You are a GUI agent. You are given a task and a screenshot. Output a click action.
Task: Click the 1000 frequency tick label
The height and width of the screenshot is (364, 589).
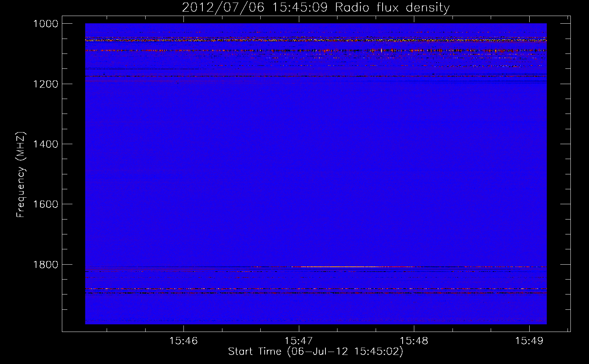click(x=46, y=24)
